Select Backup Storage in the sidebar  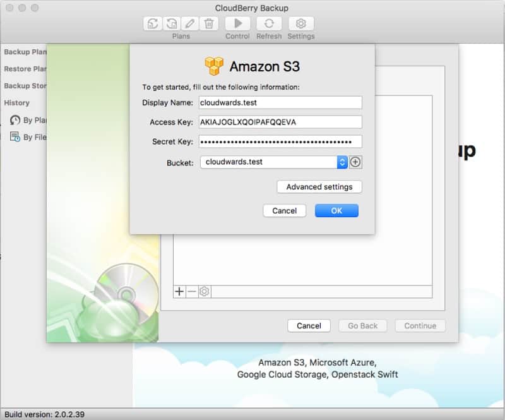point(25,86)
